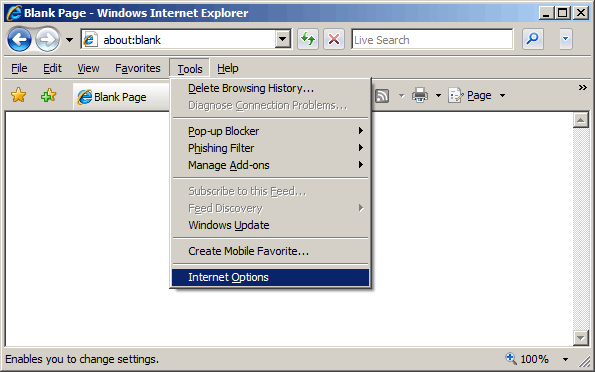Open the View menu

click(88, 68)
